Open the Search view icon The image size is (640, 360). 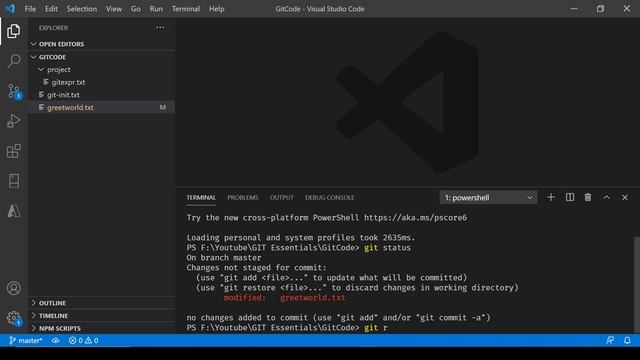coord(13,61)
